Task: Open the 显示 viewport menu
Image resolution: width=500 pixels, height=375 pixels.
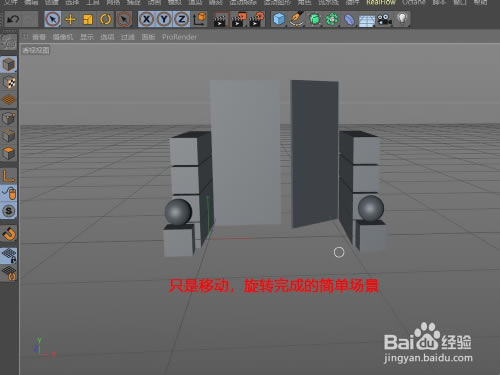Action: pyautogui.click(x=87, y=37)
